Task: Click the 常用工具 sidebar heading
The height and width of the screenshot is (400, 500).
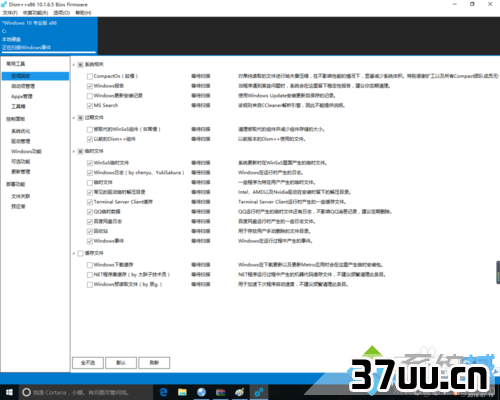Action: [x=16, y=64]
